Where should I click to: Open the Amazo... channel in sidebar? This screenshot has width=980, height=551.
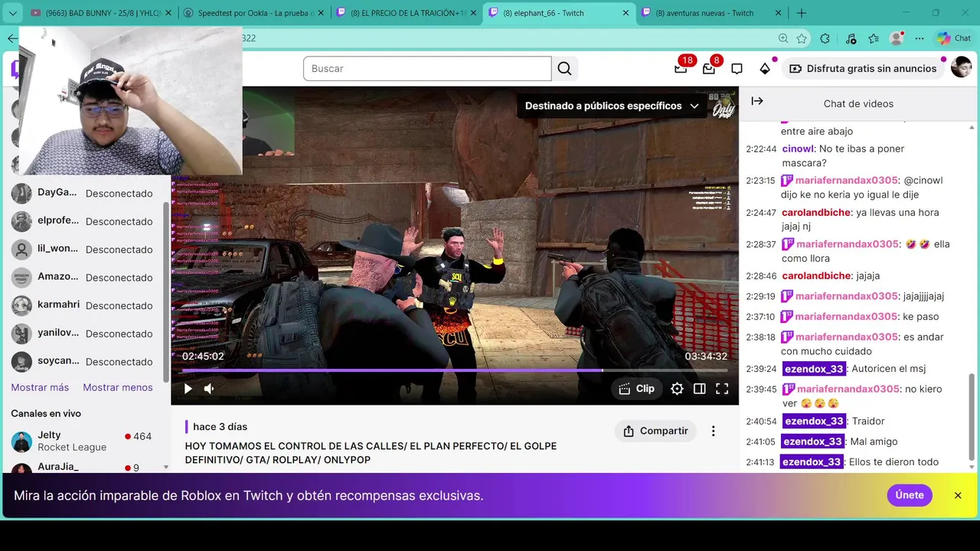82,278
